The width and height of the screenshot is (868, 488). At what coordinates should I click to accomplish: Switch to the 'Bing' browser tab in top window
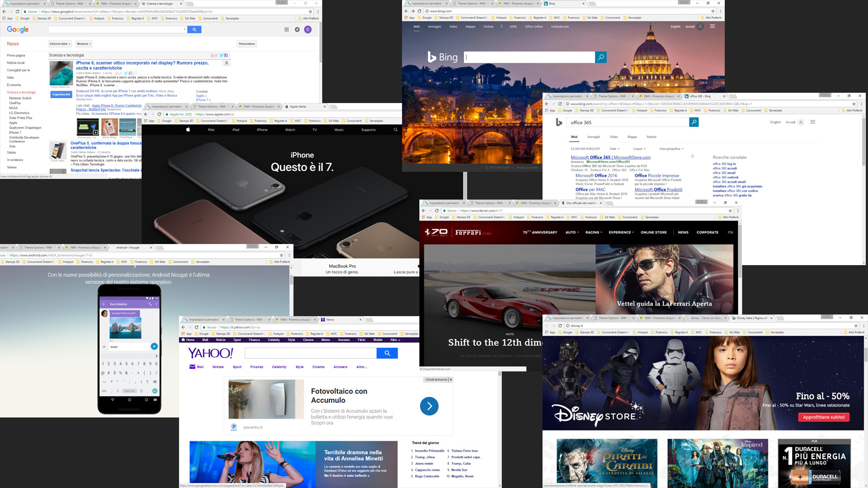[x=563, y=3]
